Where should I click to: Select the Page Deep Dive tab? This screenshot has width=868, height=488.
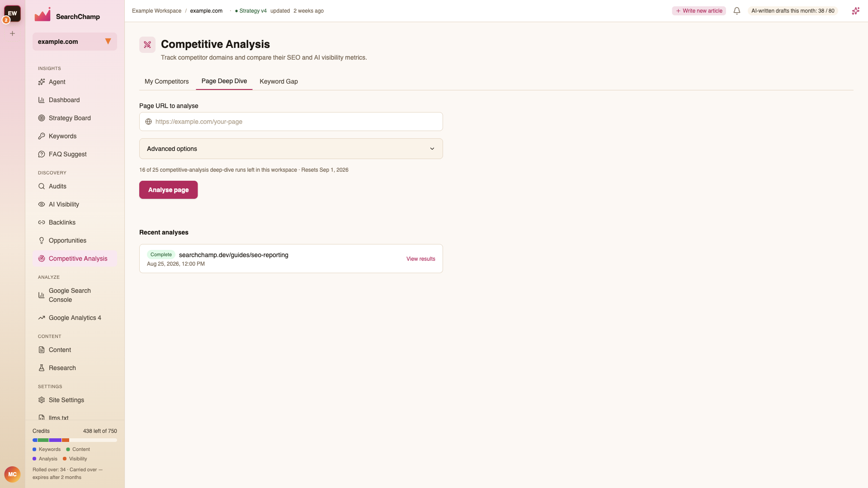tap(224, 81)
